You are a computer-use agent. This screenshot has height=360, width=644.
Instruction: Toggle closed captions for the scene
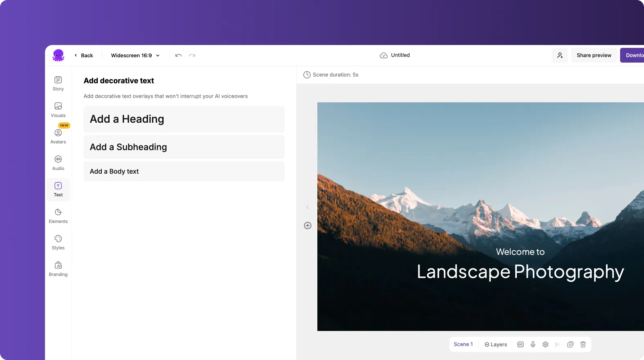pos(520,344)
